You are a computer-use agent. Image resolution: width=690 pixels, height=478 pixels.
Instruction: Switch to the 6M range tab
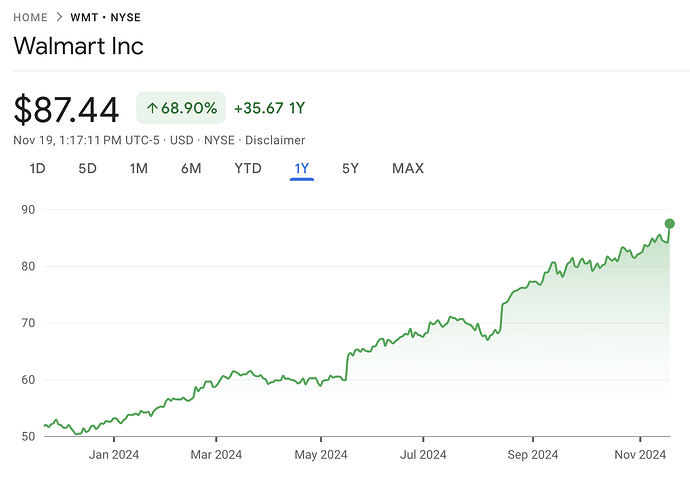[x=191, y=169]
